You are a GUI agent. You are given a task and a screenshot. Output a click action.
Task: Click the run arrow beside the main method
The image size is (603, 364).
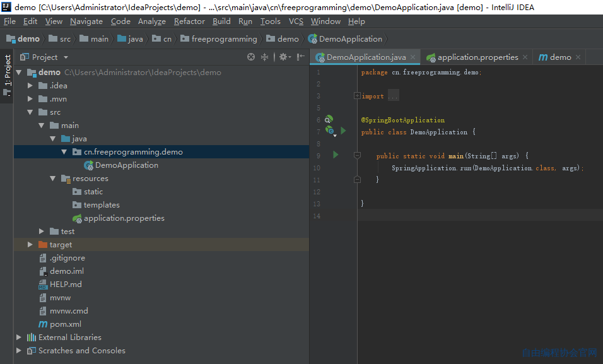336,155
